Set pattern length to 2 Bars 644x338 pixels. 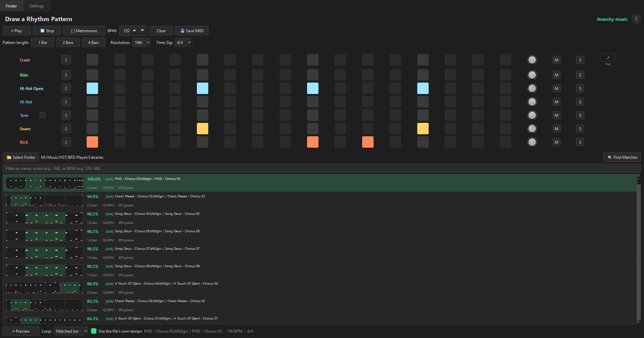[x=68, y=42]
